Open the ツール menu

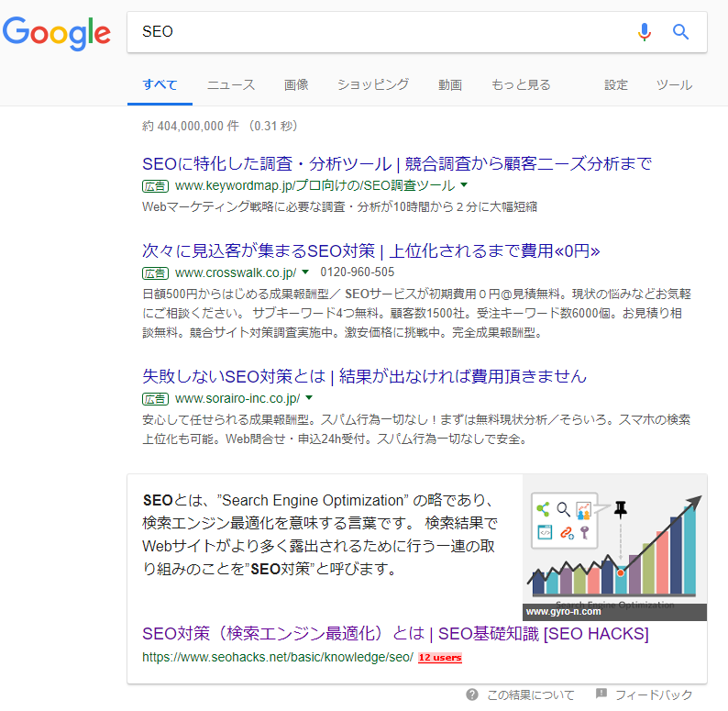click(x=674, y=84)
